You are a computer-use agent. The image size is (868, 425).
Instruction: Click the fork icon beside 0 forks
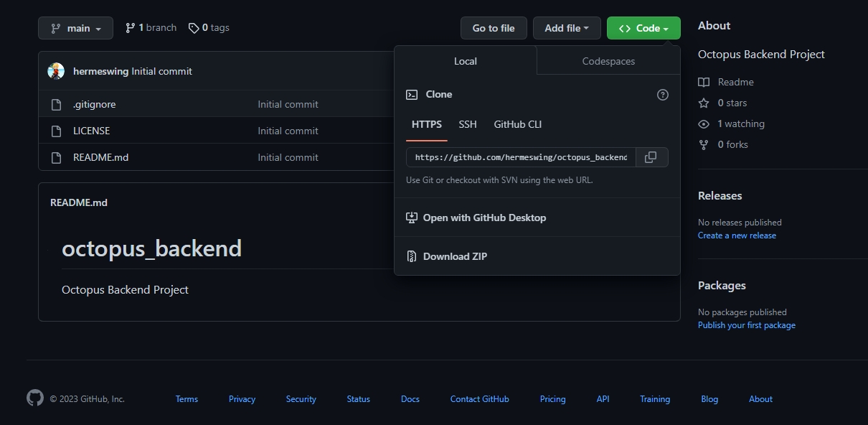click(704, 145)
